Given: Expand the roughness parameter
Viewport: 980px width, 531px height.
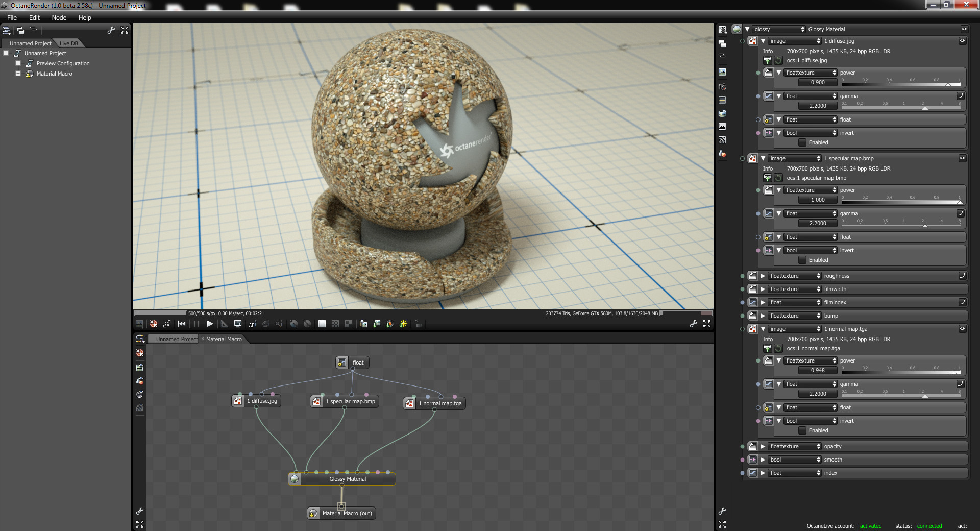Looking at the screenshot, I should (x=763, y=276).
